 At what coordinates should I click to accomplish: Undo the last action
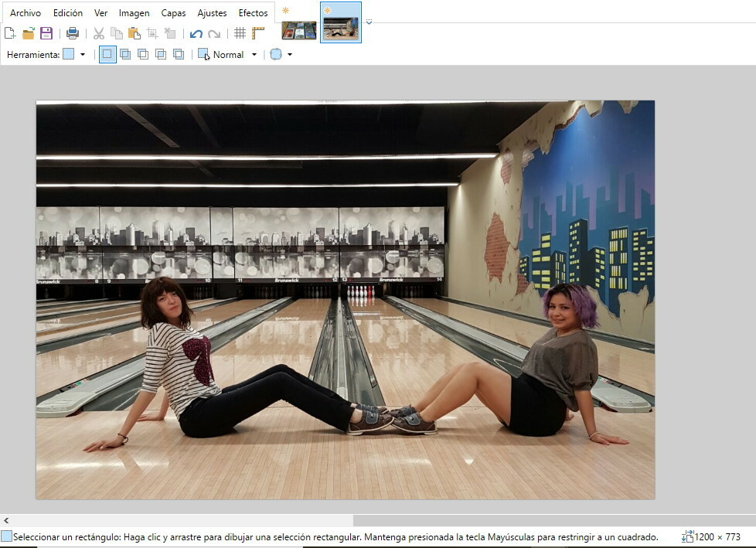coord(196,33)
